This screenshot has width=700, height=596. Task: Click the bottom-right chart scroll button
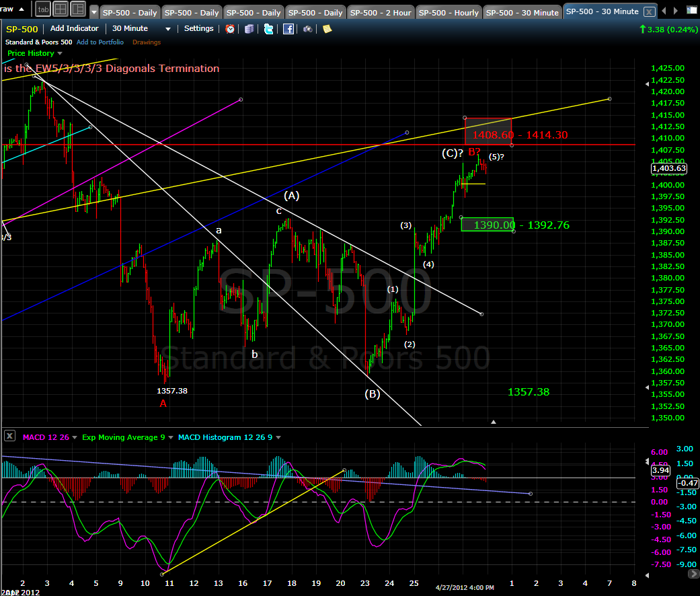pos(693,574)
